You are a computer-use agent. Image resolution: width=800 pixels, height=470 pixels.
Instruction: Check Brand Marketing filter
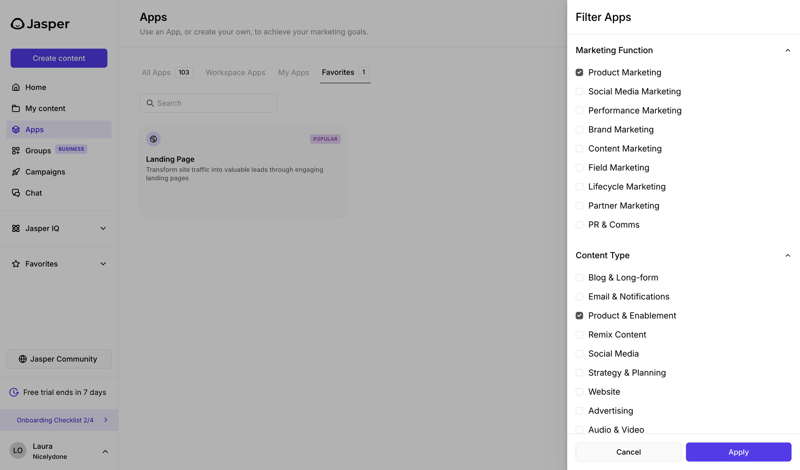coord(579,130)
